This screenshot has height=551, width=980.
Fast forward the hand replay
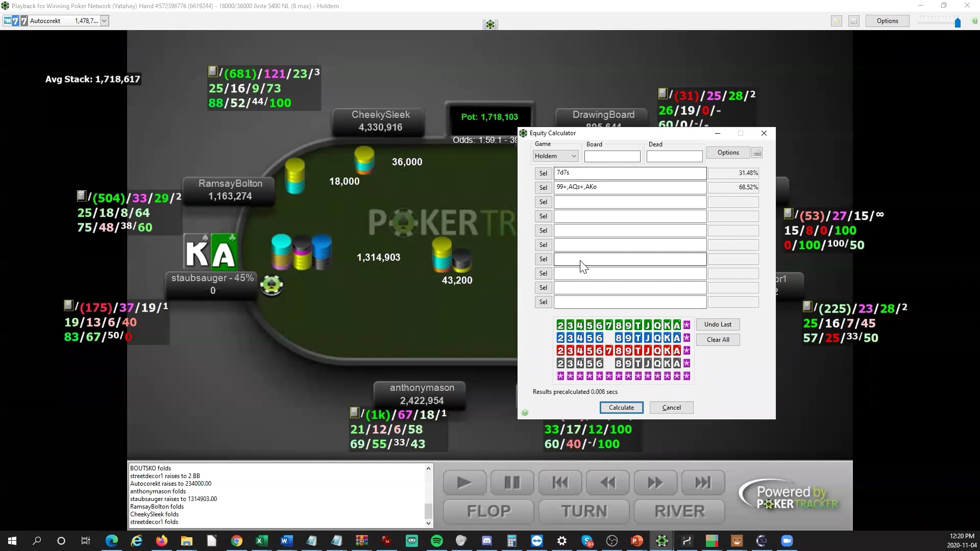[x=655, y=482]
